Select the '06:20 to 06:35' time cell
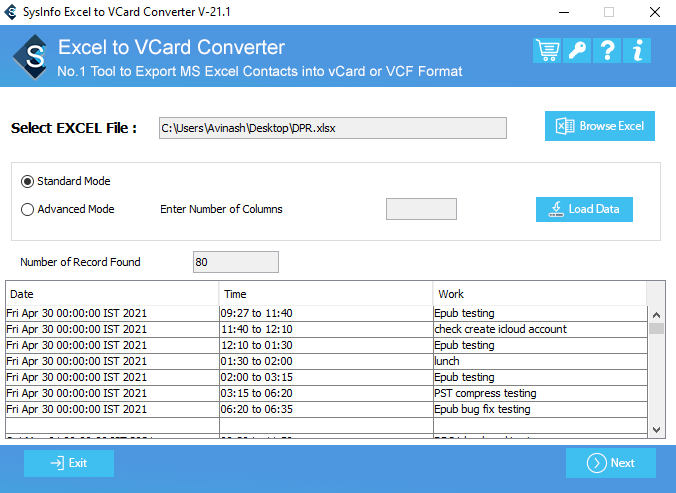The image size is (676, 493). pyautogui.click(x=326, y=409)
